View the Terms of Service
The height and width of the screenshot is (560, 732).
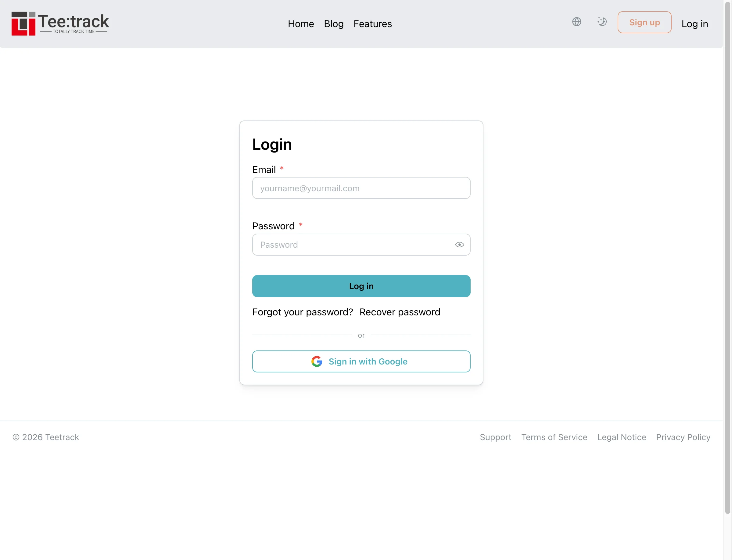point(554,437)
